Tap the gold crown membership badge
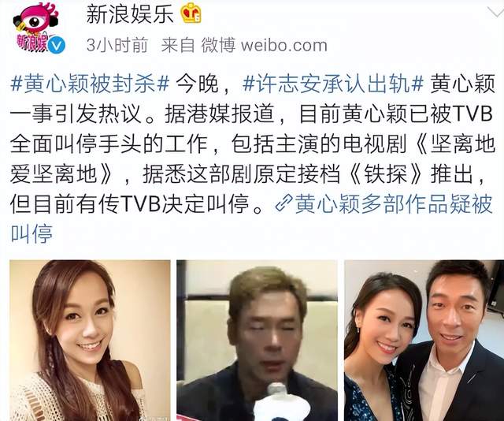 (x=191, y=14)
